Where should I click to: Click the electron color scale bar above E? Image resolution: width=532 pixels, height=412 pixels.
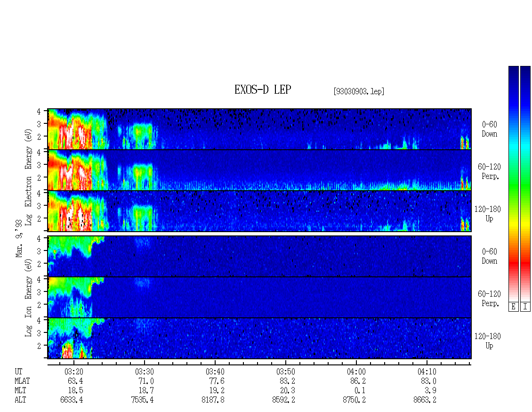click(x=513, y=184)
